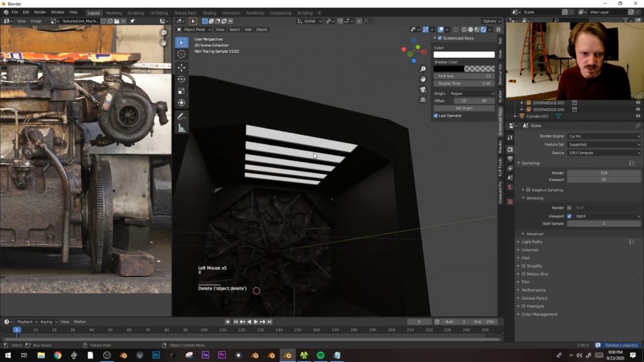Switch to the Animation workspace tab
644x362 pixels.
click(231, 13)
